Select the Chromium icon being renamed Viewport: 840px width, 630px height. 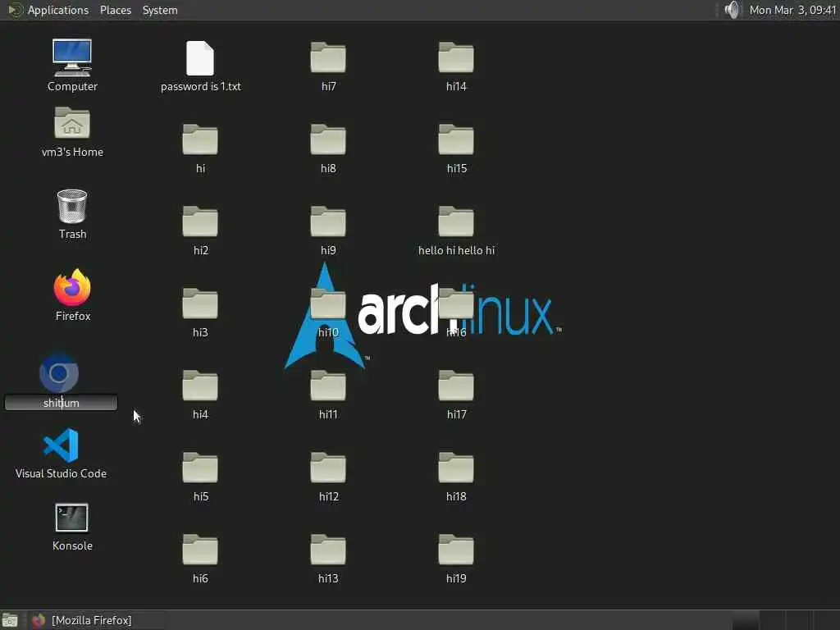click(x=59, y=373)
